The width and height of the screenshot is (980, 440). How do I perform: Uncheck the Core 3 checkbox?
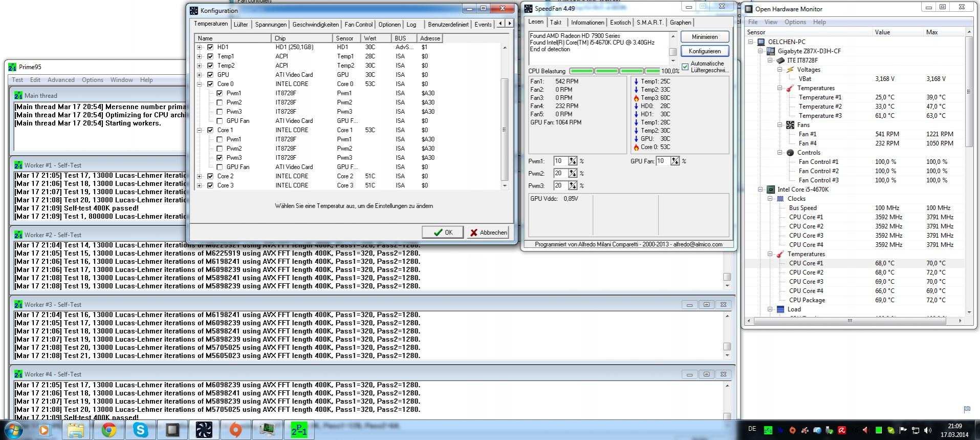click(210, 185)
